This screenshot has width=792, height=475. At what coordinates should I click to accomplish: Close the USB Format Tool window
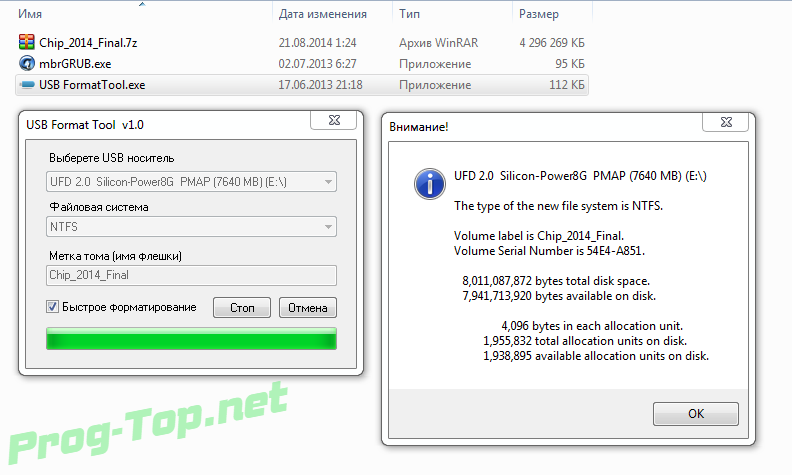coord(334,120)
